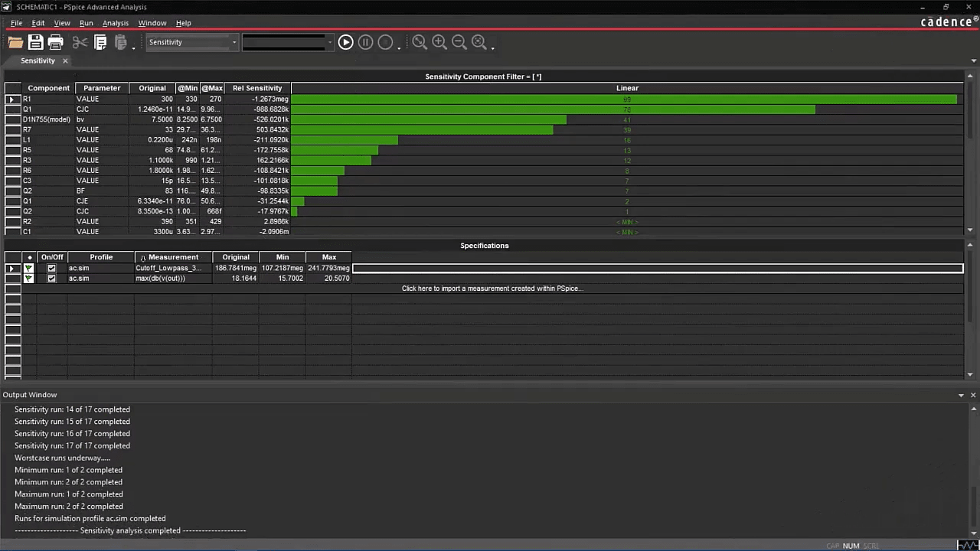Click the Copy toolbar icon
The height and width of the screenshot is (551, 980).
tap(100, 43)
